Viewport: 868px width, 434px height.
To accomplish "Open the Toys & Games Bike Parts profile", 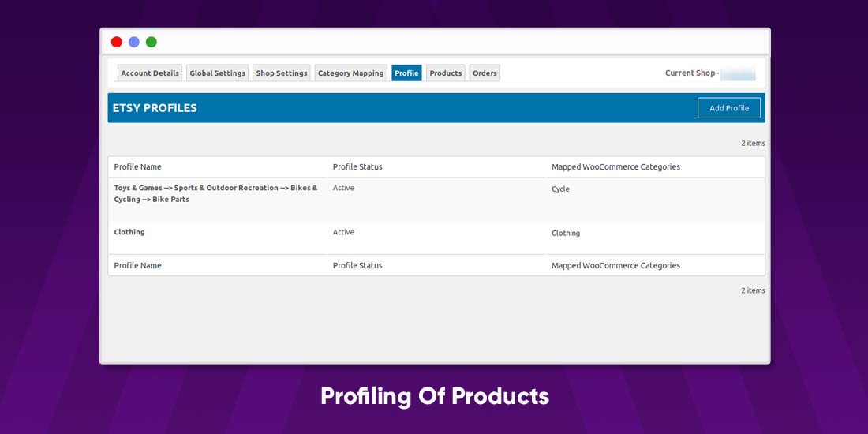I will coord(216,194).
